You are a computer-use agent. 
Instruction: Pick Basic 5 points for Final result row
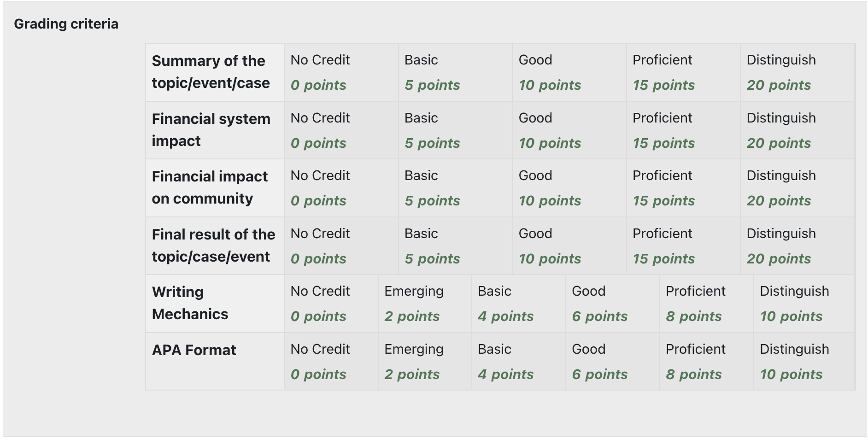click(455, 246)
